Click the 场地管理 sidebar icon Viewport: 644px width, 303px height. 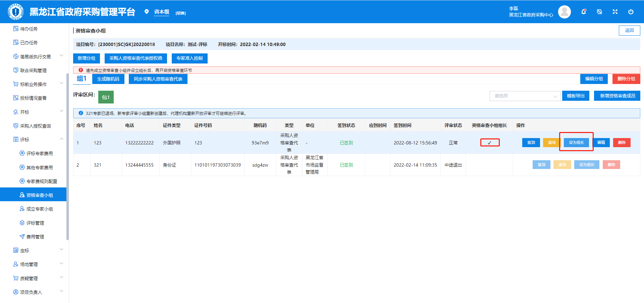tap(16, 264)
